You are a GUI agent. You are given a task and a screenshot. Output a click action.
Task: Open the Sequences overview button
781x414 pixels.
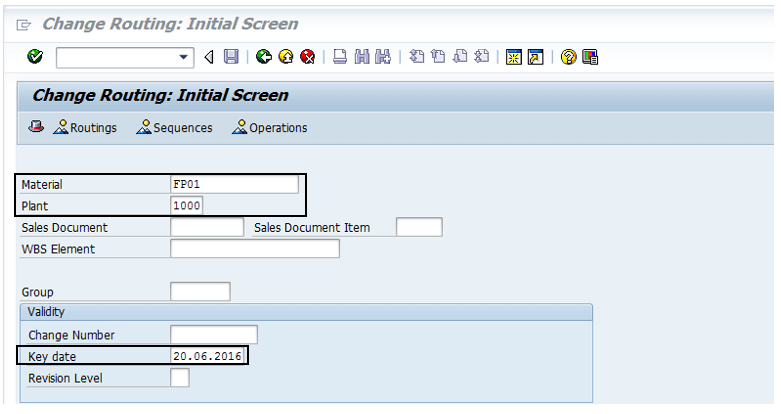(174, 128)
